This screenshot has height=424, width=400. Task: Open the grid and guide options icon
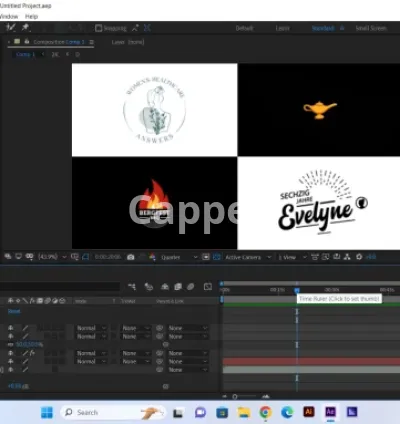75,257
